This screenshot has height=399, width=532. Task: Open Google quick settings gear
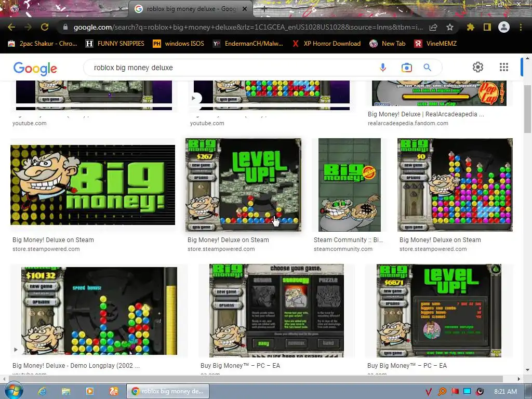coord(478,67)
